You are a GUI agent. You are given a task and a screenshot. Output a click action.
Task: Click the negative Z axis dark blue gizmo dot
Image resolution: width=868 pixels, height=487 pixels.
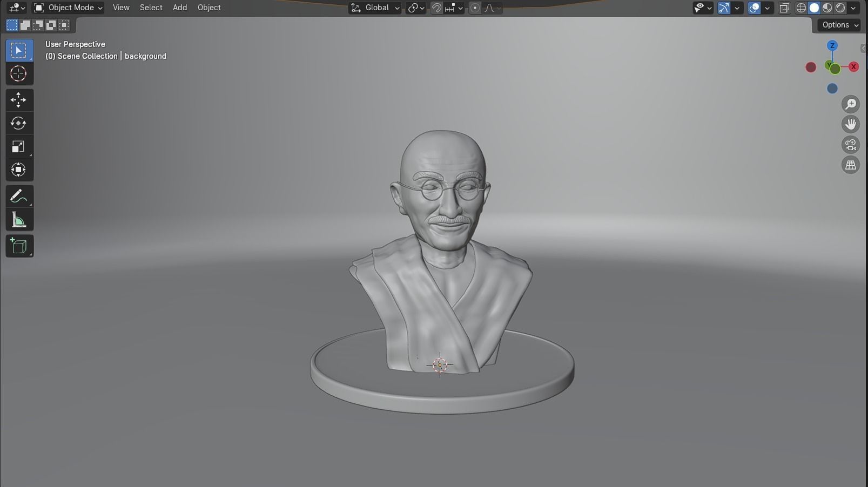pos(832,89)
